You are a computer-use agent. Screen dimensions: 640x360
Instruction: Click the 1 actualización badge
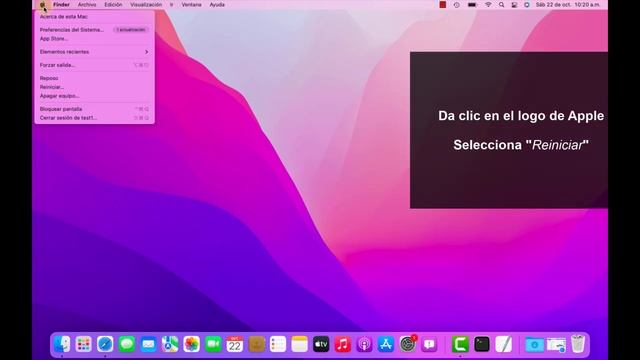coord(131,30)
